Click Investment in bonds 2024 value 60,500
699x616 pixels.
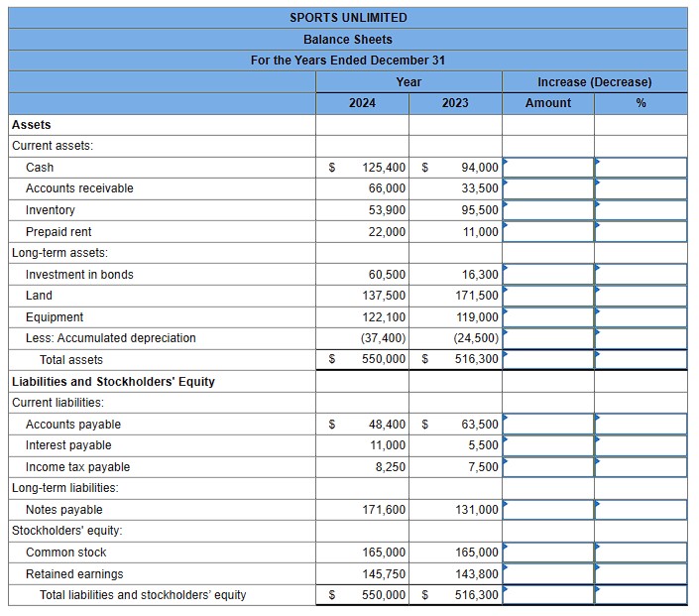387,275
